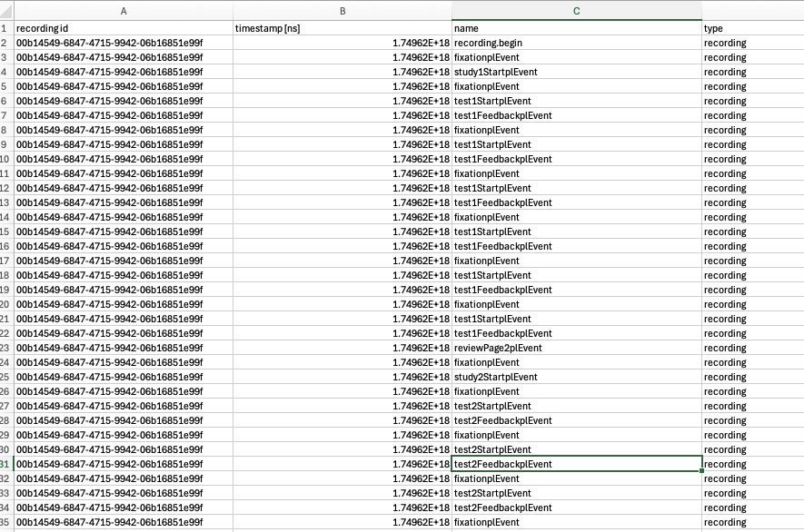The width and height of the screenshot is (804, 532).
Task: Select column C header
Action: click(x=576, y=10)
